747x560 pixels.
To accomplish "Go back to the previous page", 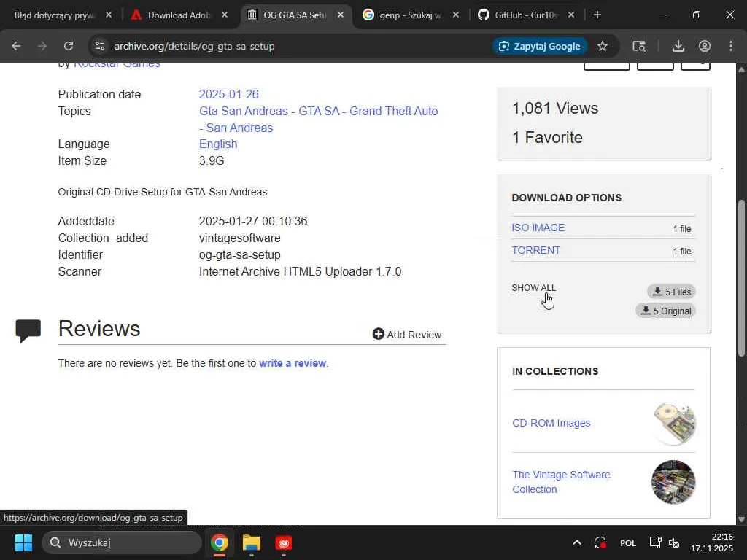I will pos(16,46).
